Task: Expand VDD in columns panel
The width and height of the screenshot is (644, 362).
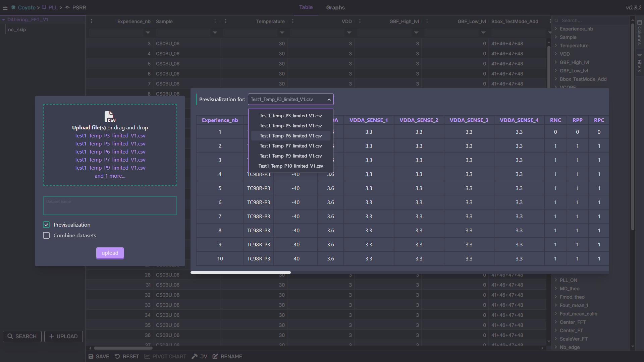Action: [556, 54]
